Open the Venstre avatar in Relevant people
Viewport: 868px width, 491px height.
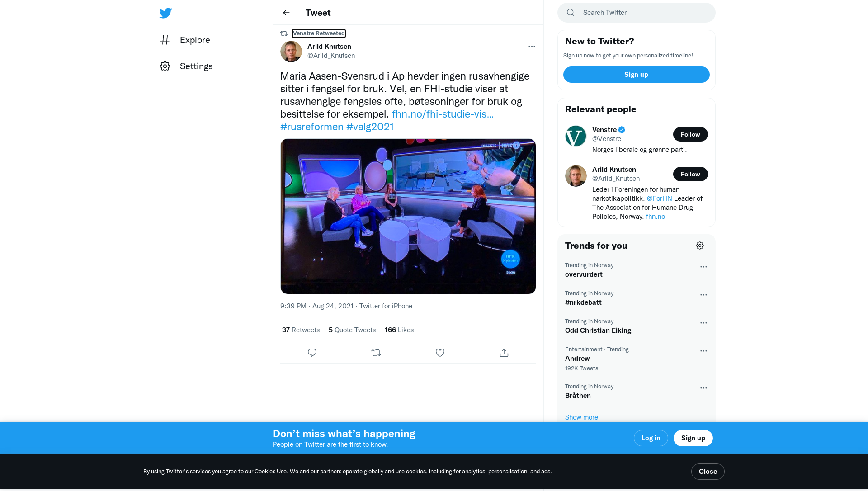576,136
